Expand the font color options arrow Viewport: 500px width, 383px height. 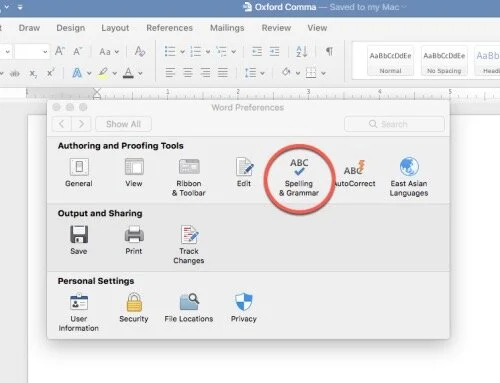coord(140,73)
